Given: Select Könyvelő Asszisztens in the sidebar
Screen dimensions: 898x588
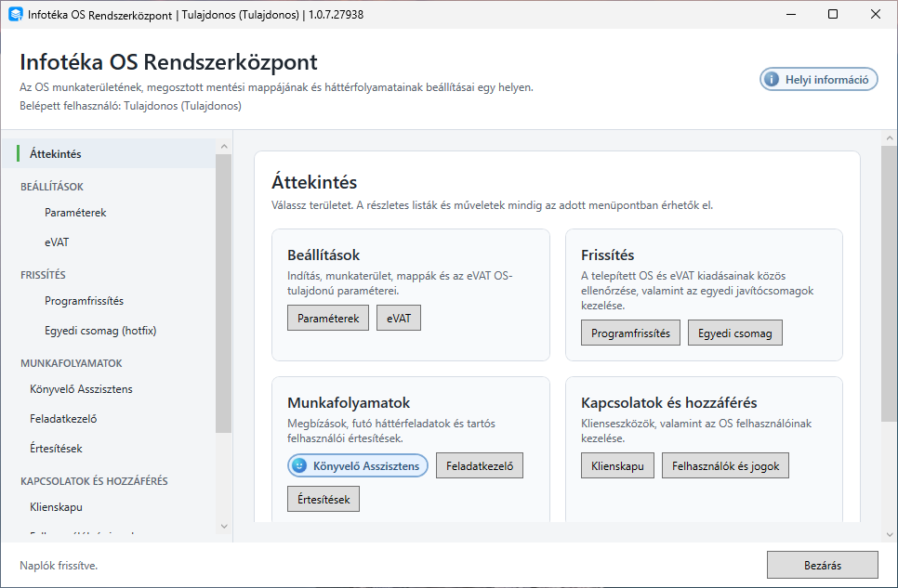Looking at the screenshot, I should click(x=109, y=389).
